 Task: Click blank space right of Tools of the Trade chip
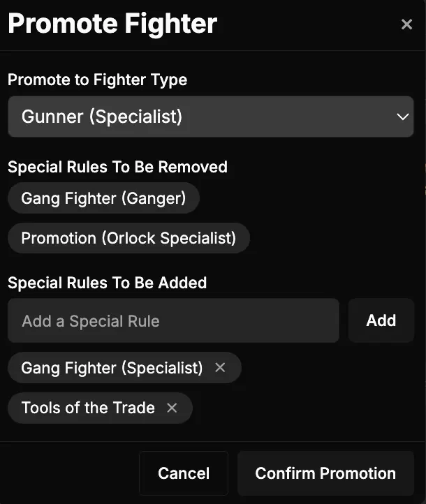click(x=300, y=408)
